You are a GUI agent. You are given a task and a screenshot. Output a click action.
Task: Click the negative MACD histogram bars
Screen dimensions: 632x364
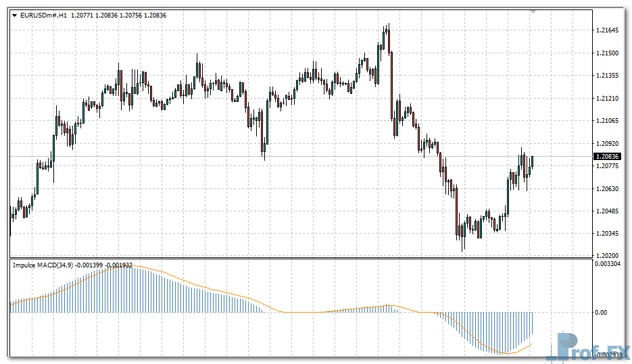500,330
